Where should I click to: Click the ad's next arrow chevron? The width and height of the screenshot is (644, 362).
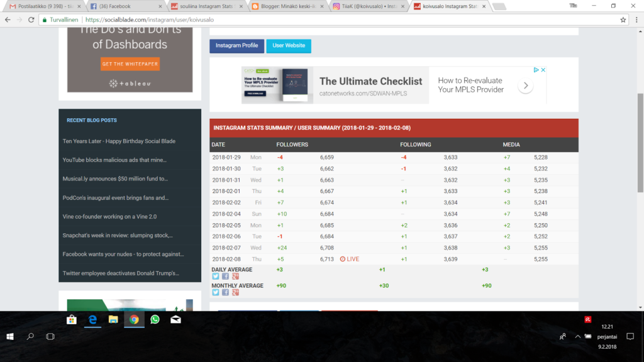[525, 86]
